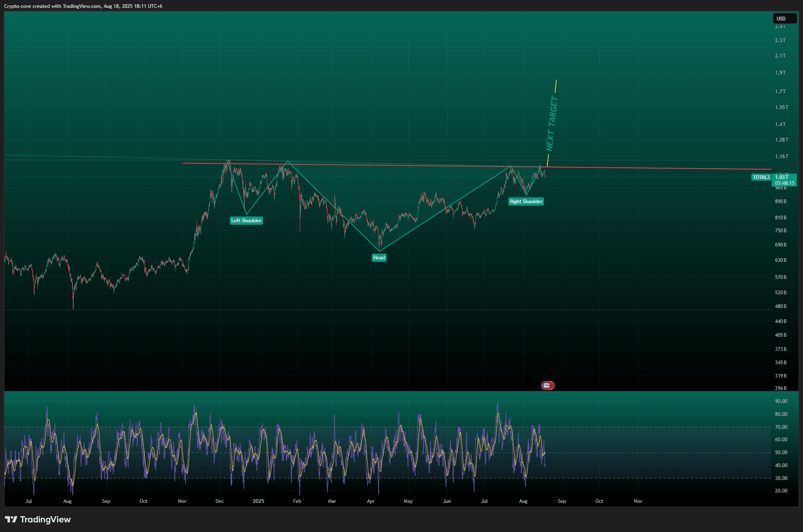Click the 480 B price axis label
Viewport: 803px width, 532px height.
781,306
